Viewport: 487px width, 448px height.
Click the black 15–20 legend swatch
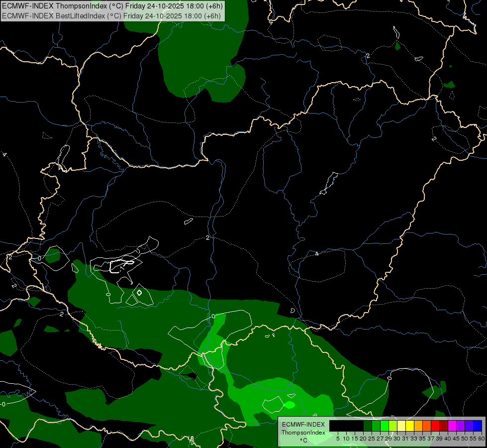click(359, 426)
